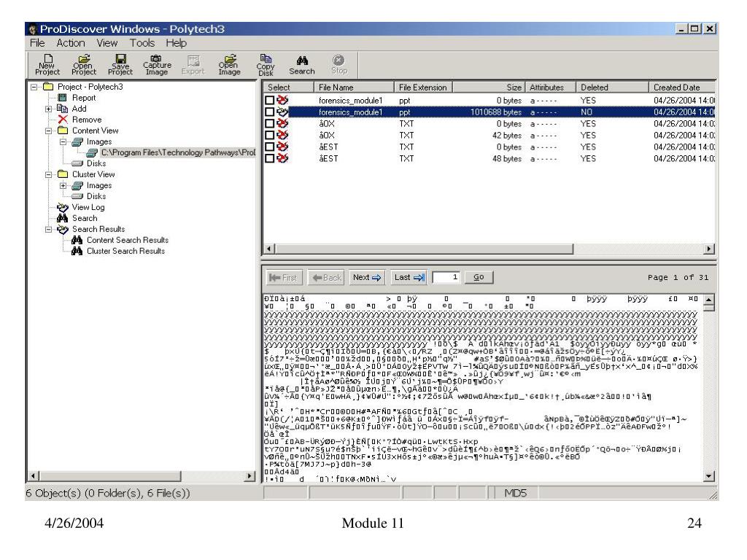Open the File menu
This screenshot has height=560, width=747.
click(37, 43)
